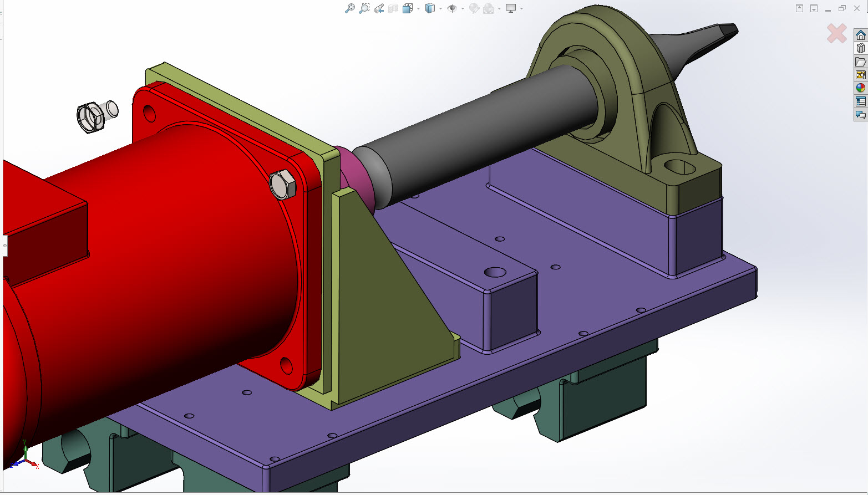This screenshot has width=868, height=495.
Task: Click the Zoom to Fit magnifier icon
Action: tap(349, 8)
